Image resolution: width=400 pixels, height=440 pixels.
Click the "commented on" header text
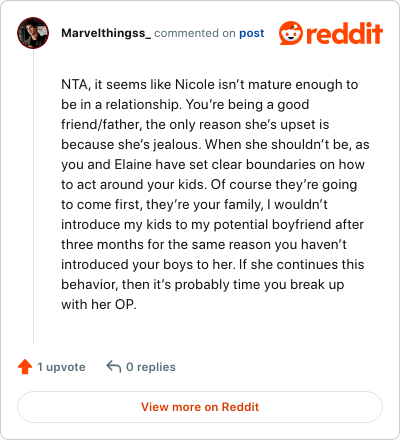(195, 33)
